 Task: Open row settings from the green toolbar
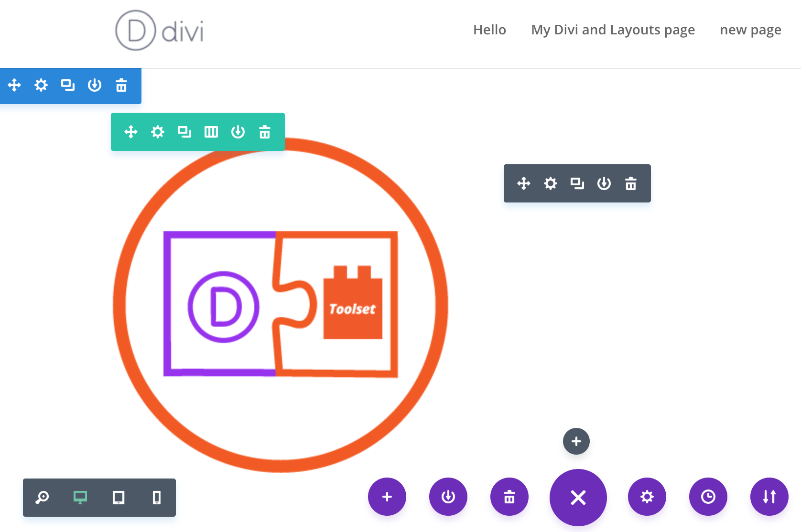(157, 132)
